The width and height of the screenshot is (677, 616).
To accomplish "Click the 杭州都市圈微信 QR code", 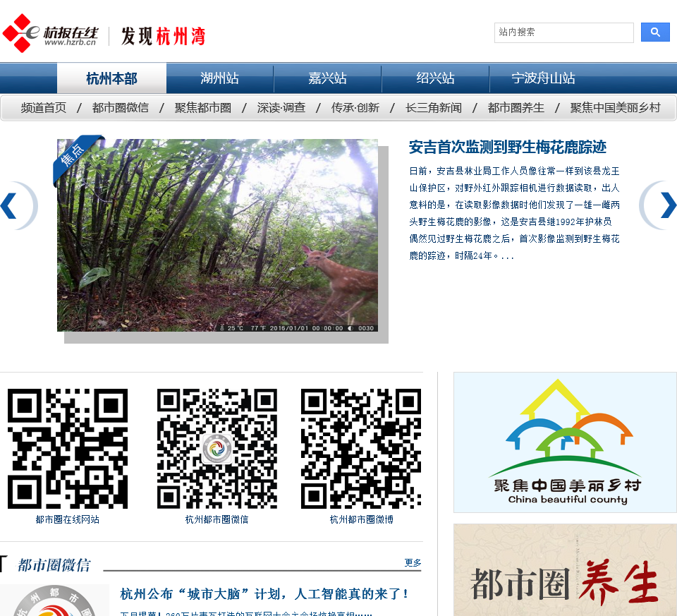I will 216,448.
